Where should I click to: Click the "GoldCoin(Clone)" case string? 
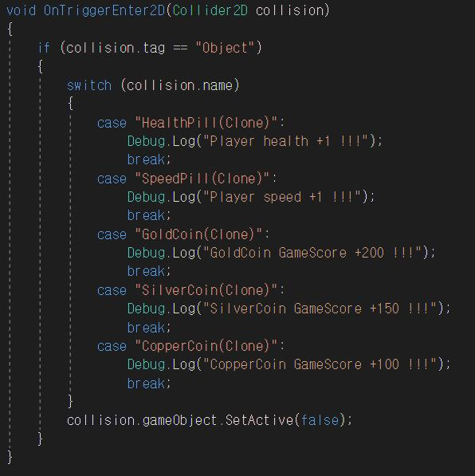click(x=198, y=234)
